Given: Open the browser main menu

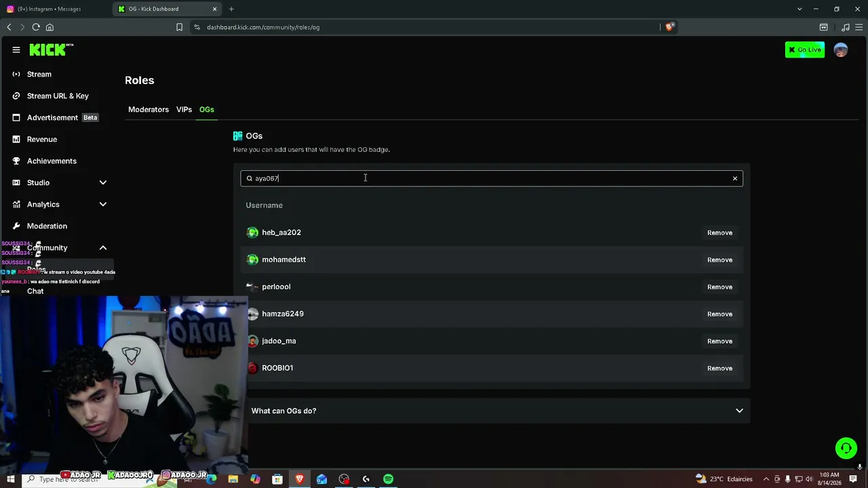Looking at the screenshot, I should tap(859, 27).
